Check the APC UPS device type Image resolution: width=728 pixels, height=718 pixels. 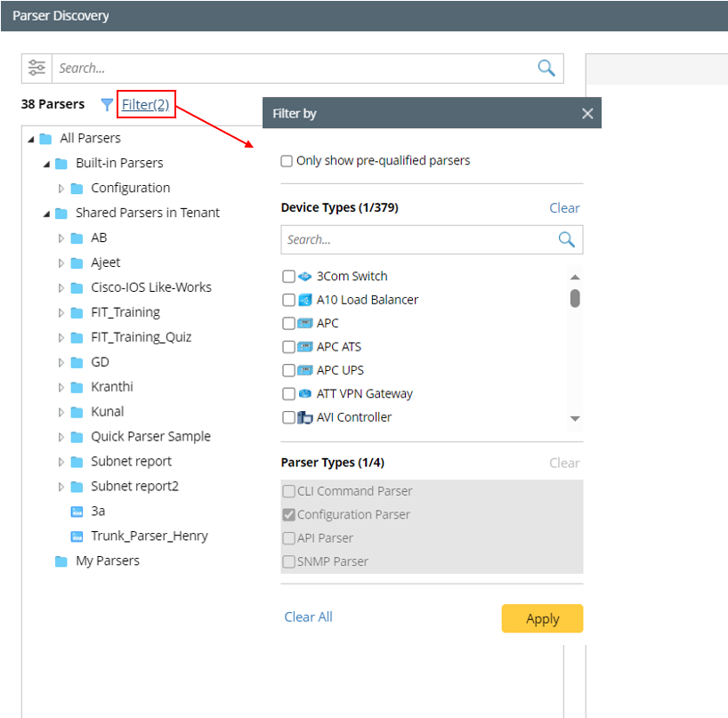click(288, 370)
